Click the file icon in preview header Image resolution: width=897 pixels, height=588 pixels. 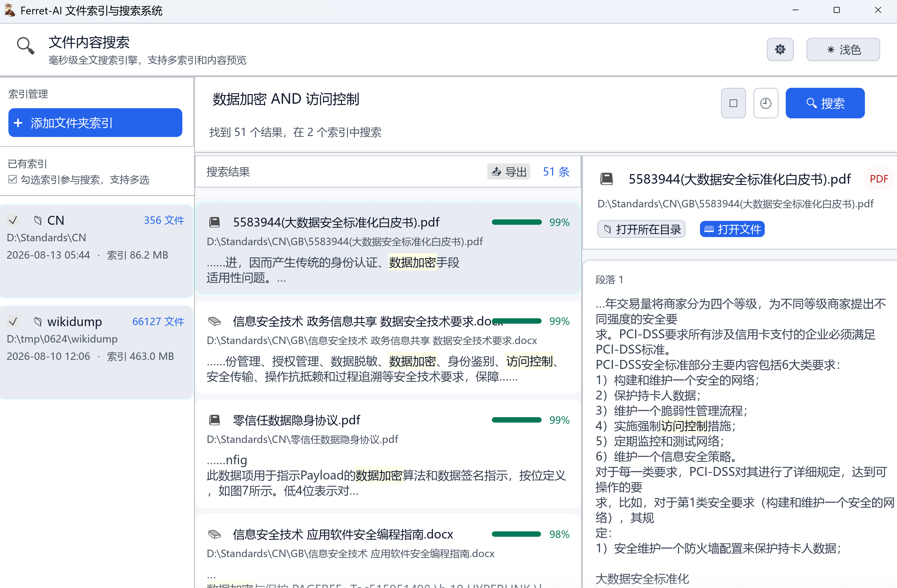tap(606, 179)
